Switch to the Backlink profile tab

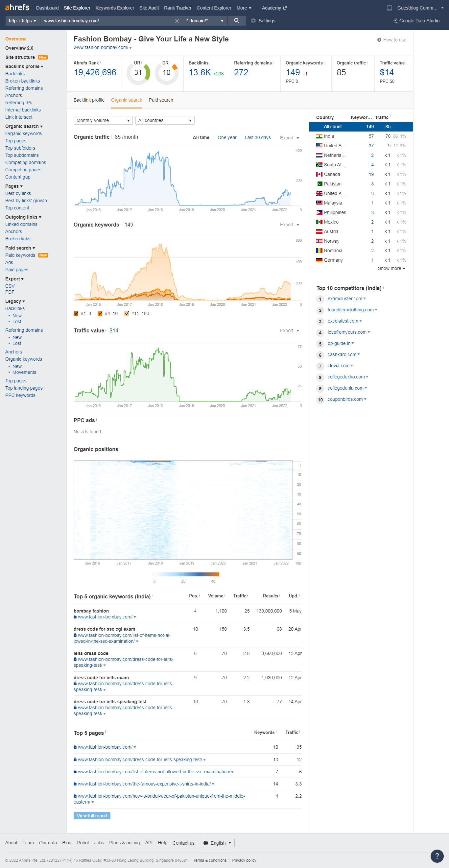point(89,100)
